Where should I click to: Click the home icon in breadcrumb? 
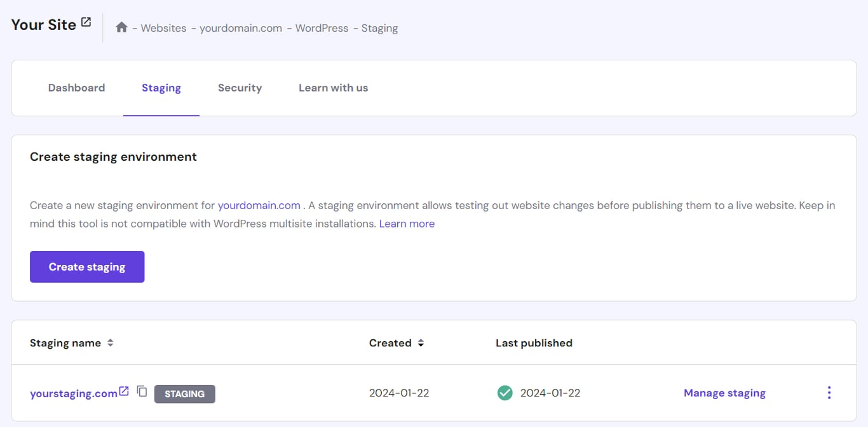click(x=121, y=27)
